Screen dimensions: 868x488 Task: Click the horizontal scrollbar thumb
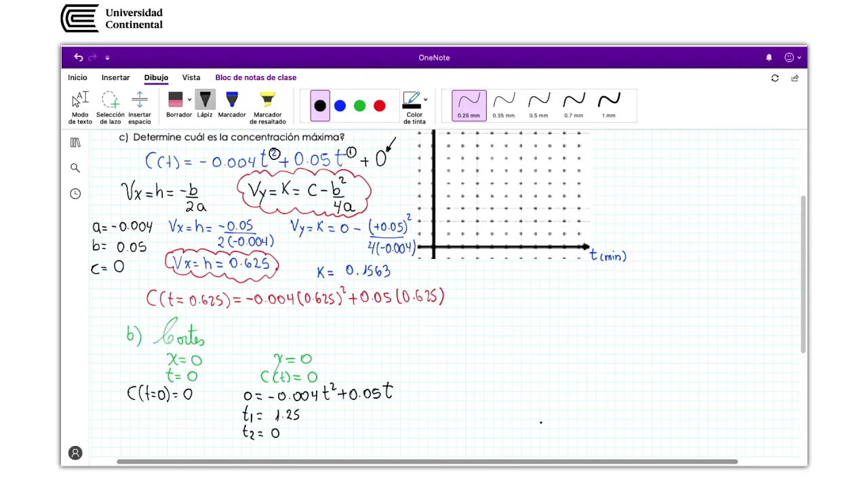[x=427, y=462]
